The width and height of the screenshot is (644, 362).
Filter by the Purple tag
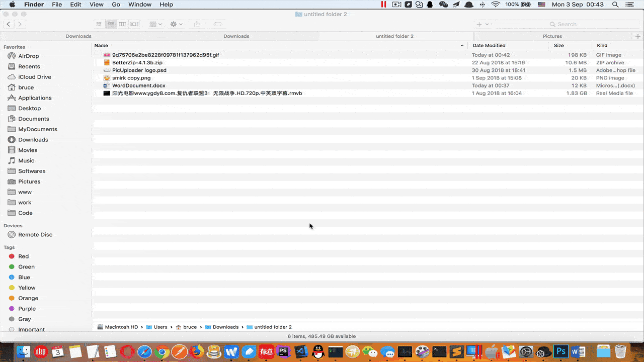(27, 309)
